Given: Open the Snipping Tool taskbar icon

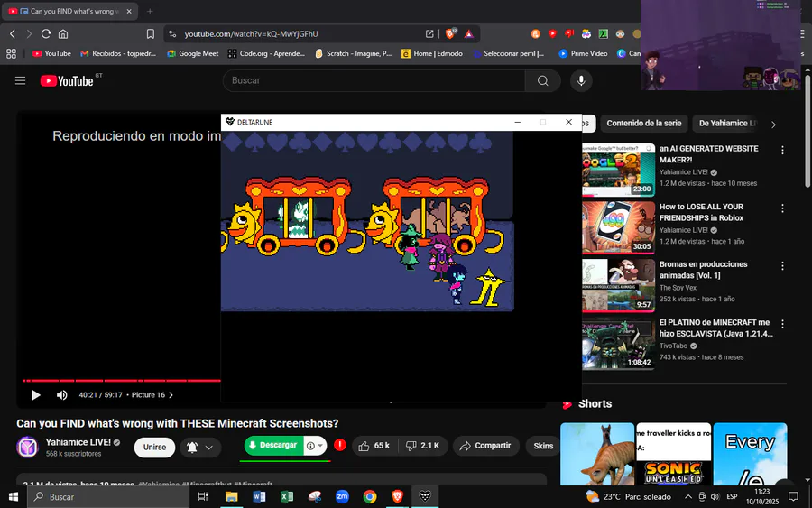Looking at the screenshot, I should (315, 496).
